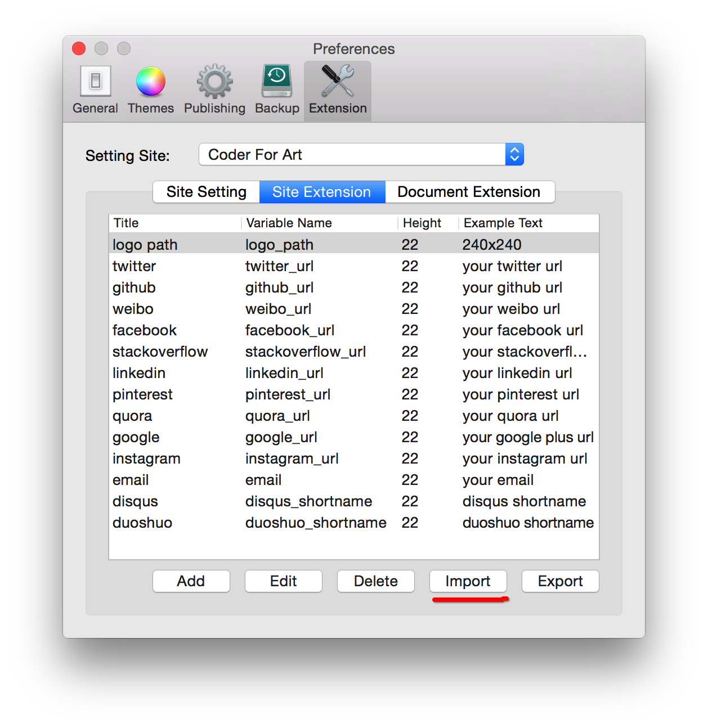The image size is (708, 728).
Task: Sort by the Height column header
Action: click(428, 223)
